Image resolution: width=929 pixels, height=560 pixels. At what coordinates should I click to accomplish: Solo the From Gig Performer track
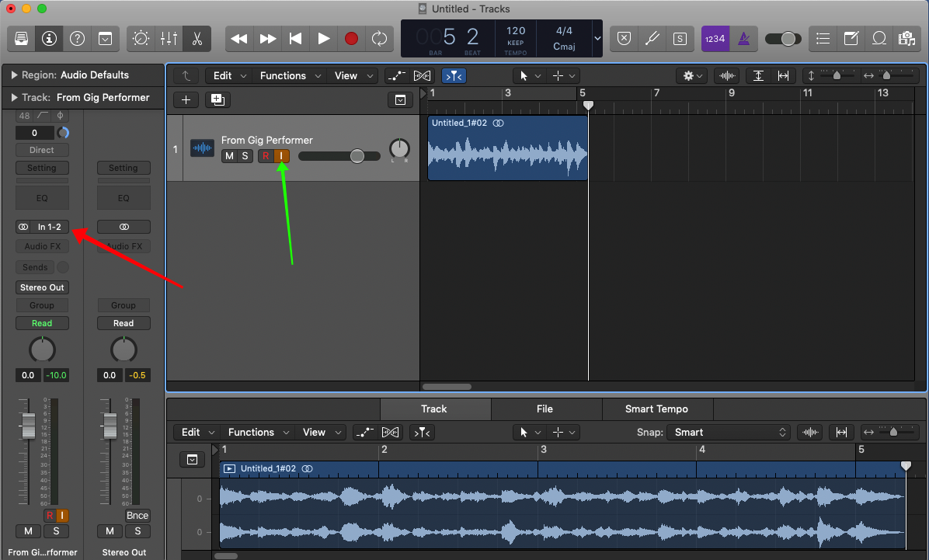point(245,156)
